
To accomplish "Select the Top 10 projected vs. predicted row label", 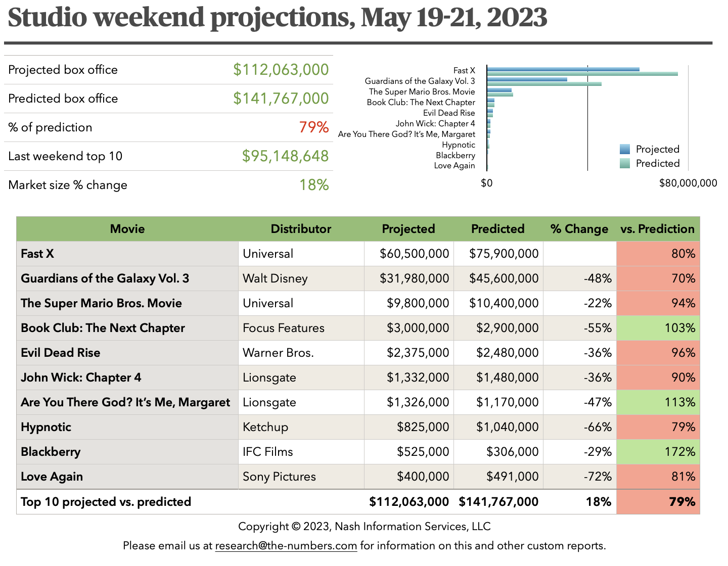I will tap(106, 502).
